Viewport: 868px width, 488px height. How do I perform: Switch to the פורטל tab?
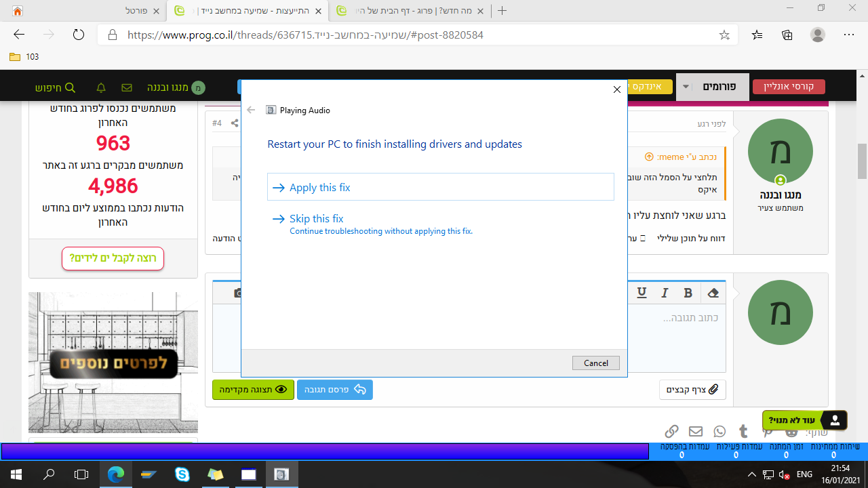(x=86, y=11)
